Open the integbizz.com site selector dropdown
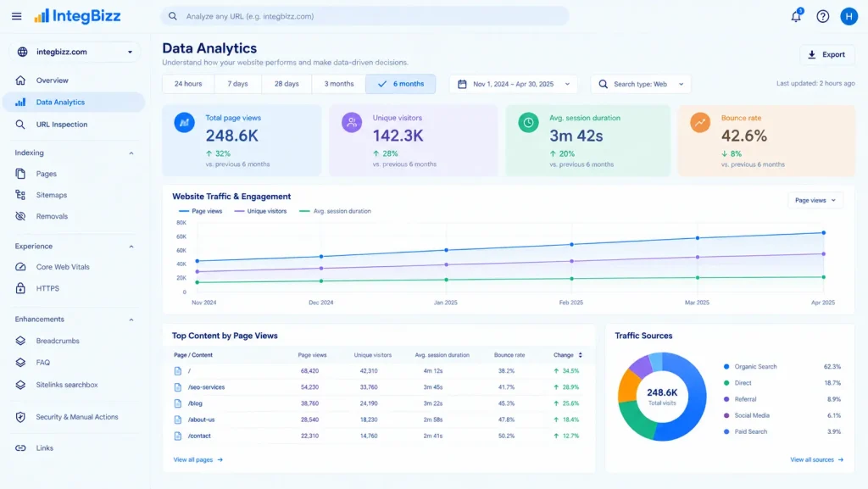 [75, 52]
